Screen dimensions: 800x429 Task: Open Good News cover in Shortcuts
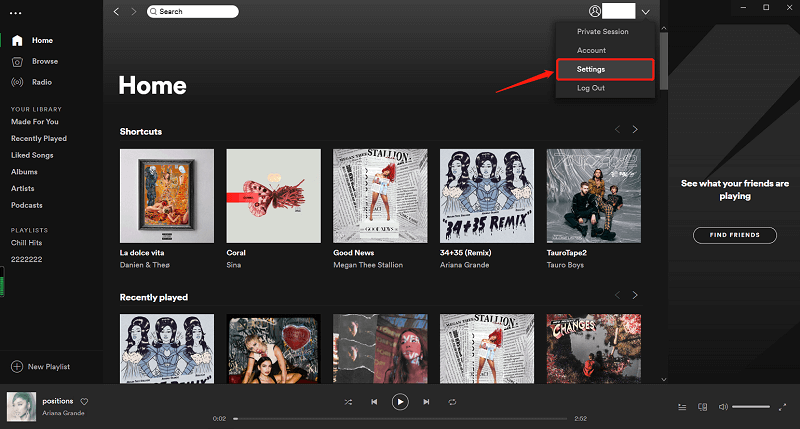380,196
